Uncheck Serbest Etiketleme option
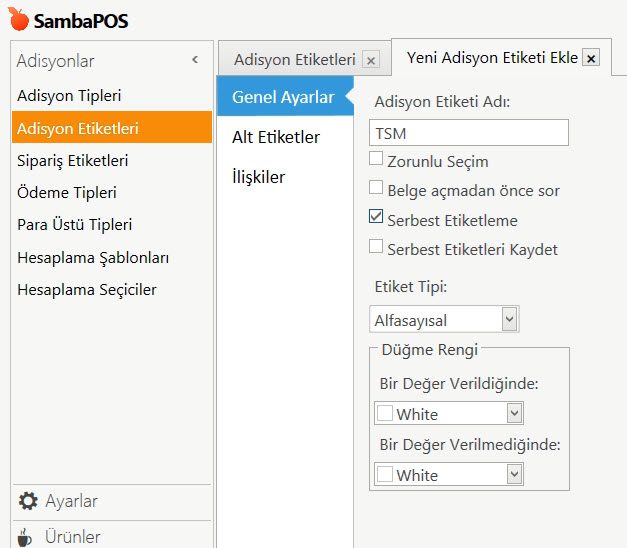The height and width of the screenshot is (548, 627). 376,217
